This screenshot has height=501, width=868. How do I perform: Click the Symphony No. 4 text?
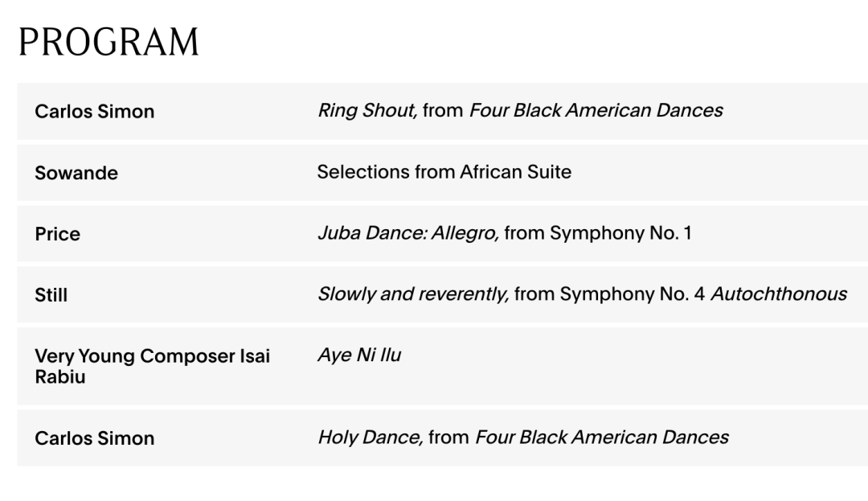coord(633,294)
